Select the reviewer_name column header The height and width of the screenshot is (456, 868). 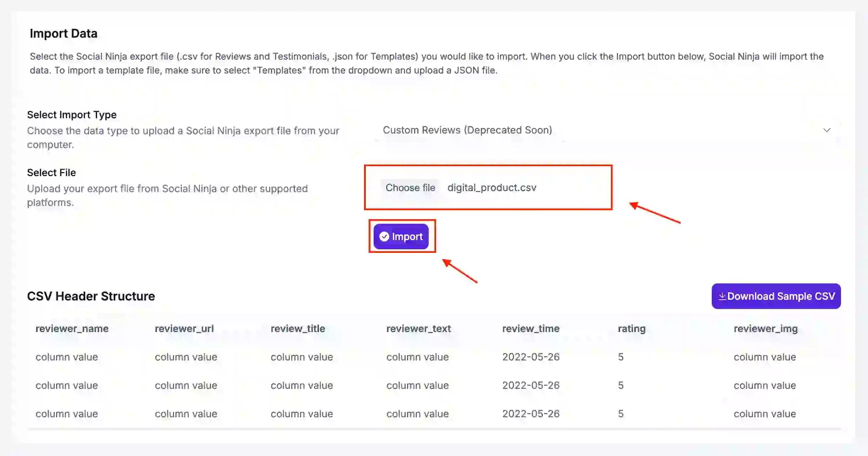(x=72, y=329)
